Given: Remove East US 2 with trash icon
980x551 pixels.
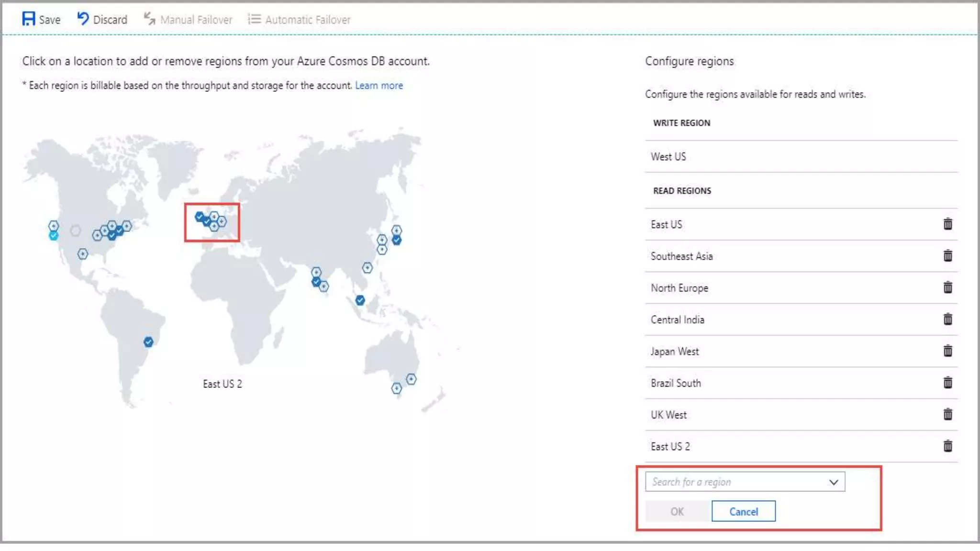Looking at the screenshot, I should click(947, 446).
